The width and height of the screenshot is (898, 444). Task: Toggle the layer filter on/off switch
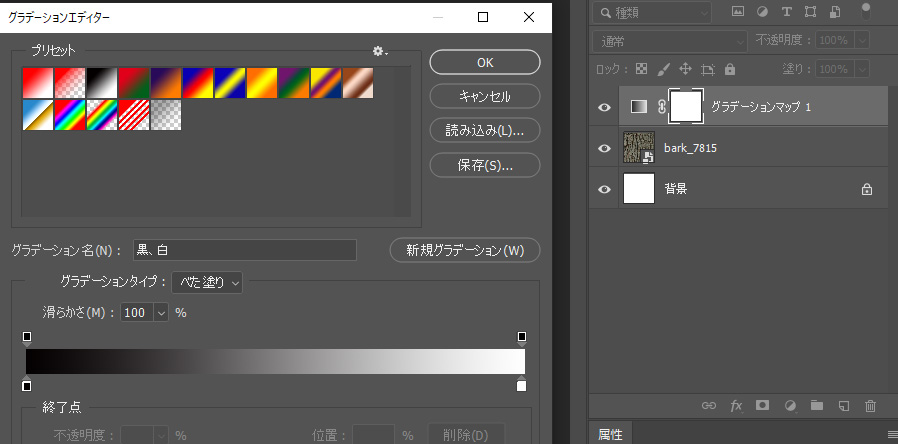[866, 12]
